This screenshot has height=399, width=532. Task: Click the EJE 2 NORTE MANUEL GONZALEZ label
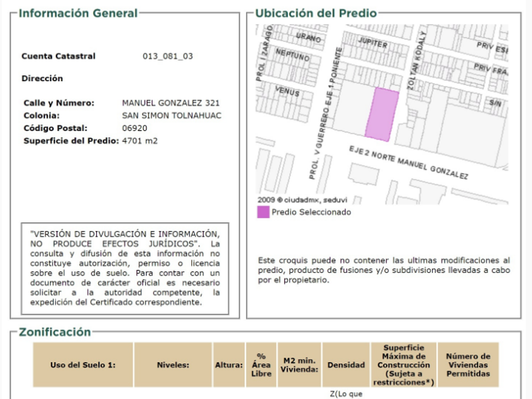coord(408,163)
